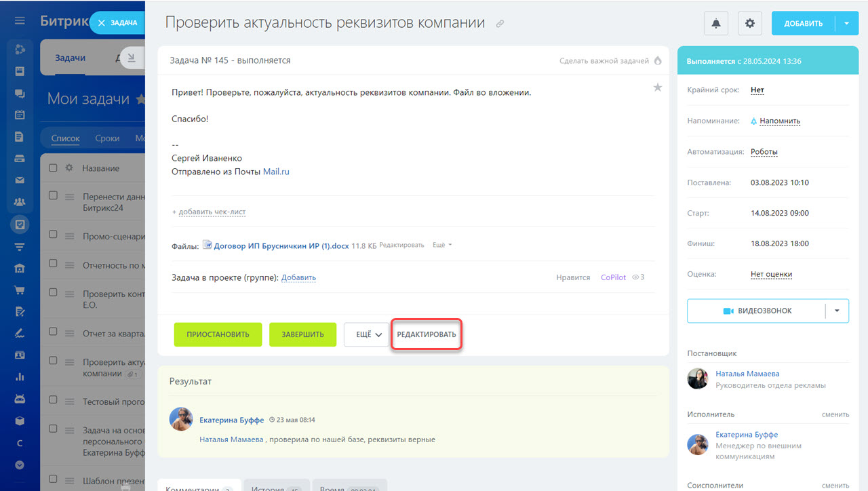This screenshot has height=491, width=868.
Task: Open the calendar icon in the sidebar
Action: pos(20,115)
